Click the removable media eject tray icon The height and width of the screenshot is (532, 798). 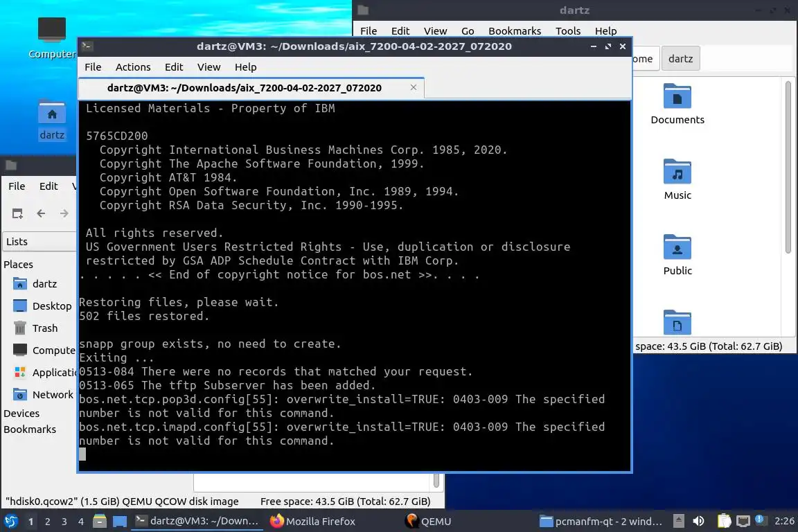[x=678, y=522]
